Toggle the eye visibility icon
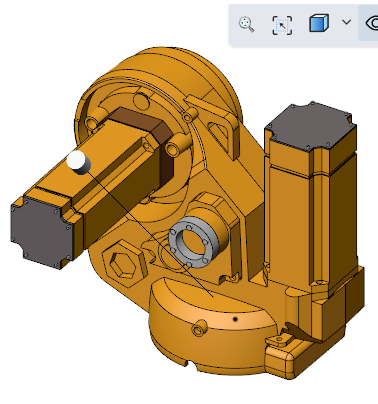378x404 pixels. point(372,23)
